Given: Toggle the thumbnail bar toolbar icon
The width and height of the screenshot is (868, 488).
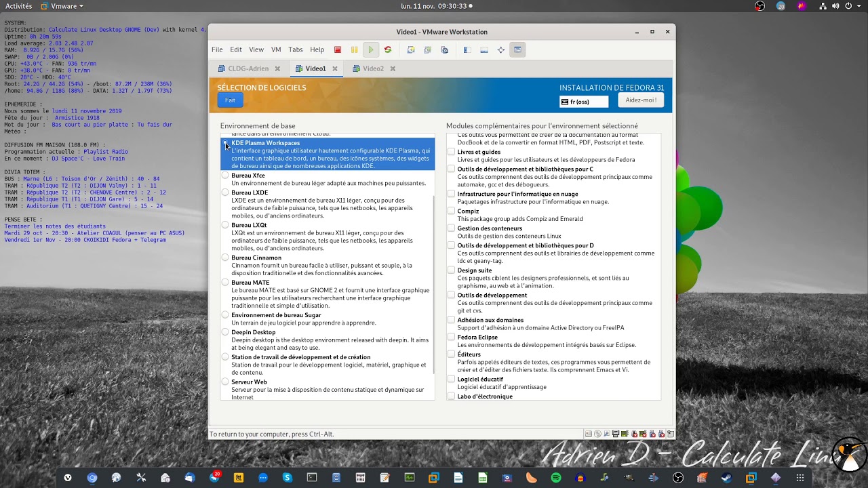Looking at the screenshot, I should [x=484, y=49].
